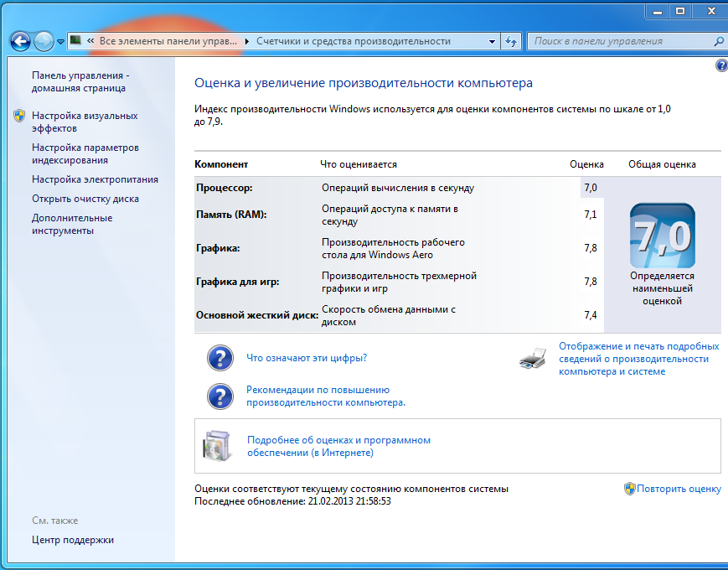Click the 'Что оценивается' column header

pyautogui.click(x=359, y=164)
